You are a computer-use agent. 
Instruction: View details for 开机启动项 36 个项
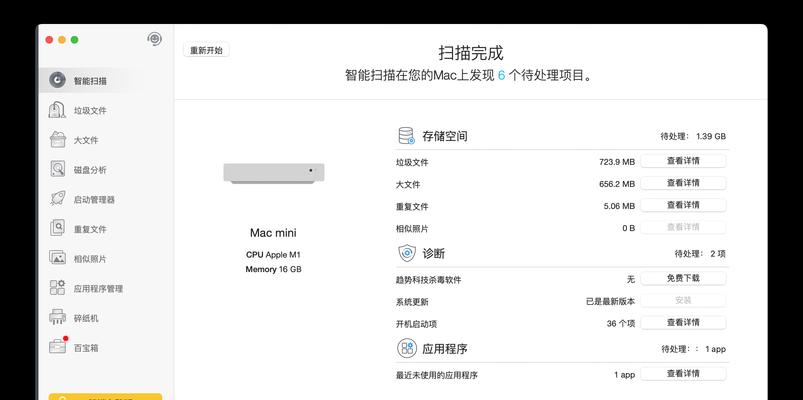pyautogui.click(x=683, y=322)
